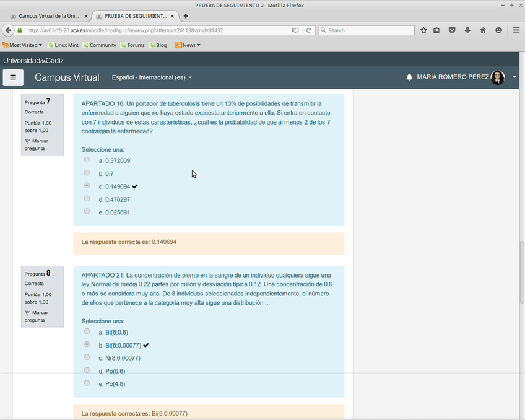
Task: Select option a. 0.372009
Action: pyautogui.click(x=87, y=160)
